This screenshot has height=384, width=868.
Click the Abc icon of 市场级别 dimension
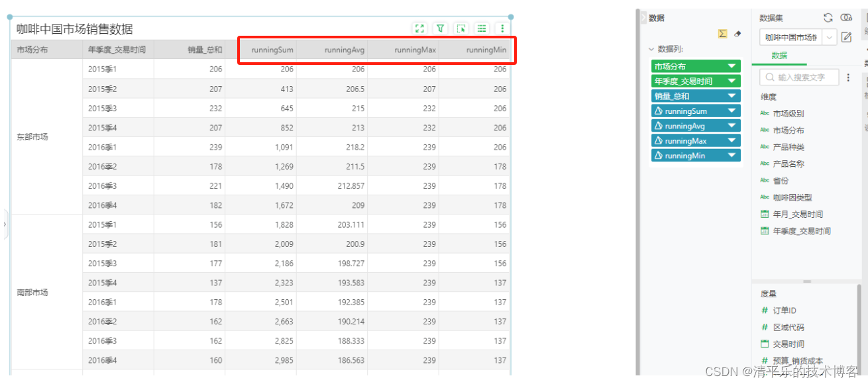pyautogui.click(x=765, y=113)
